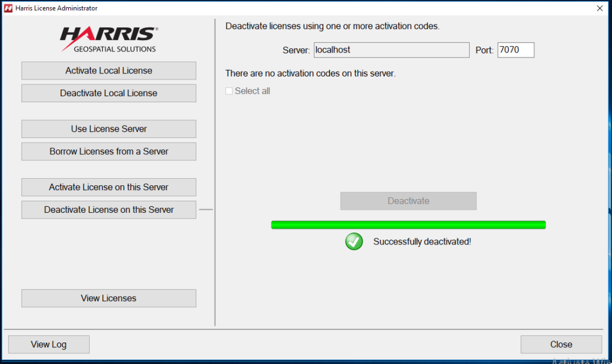Click the greyed-out Deactivate button
Image resolution: width=612 pixels, height=364 pixels.
point(408,201)
